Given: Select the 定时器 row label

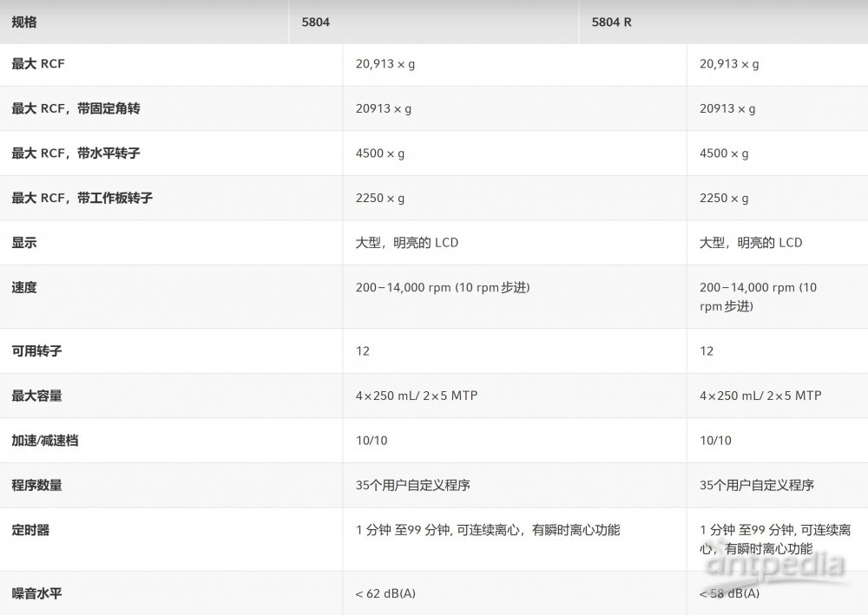Looking at the screenshot, I should [30, 530].
